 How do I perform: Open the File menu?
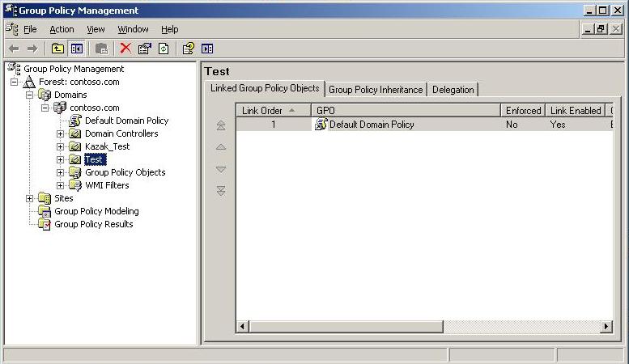pyautogui.click(x=30, y=29)
